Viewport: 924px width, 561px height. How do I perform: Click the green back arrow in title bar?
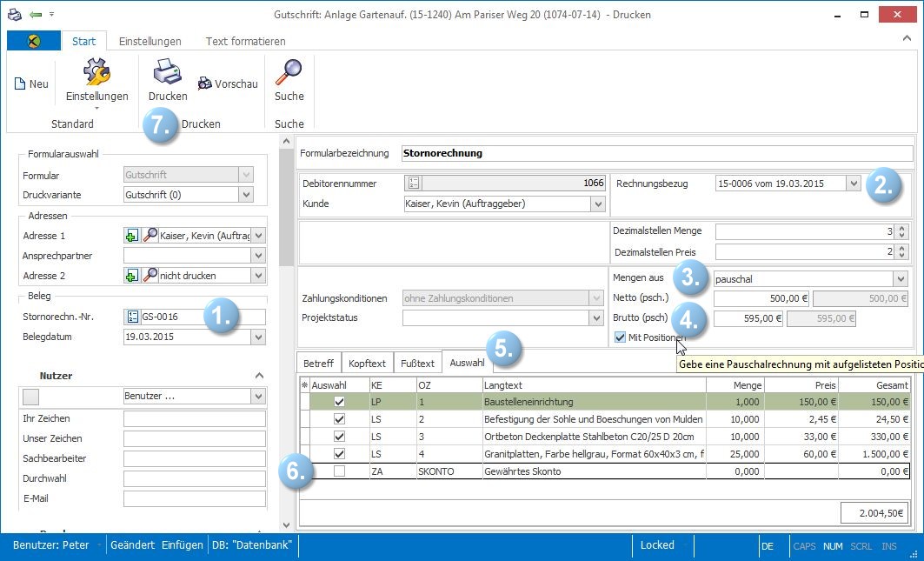(36, 14)
